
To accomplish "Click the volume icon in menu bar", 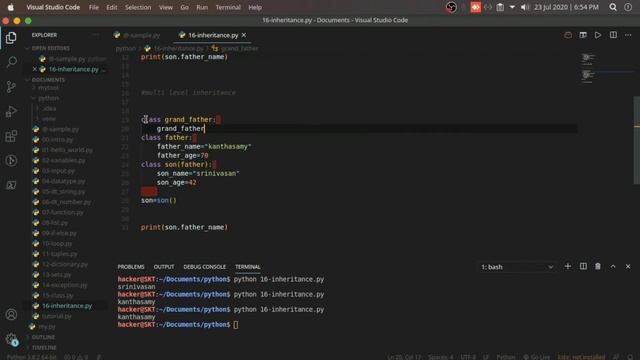I will pos(525,7).
